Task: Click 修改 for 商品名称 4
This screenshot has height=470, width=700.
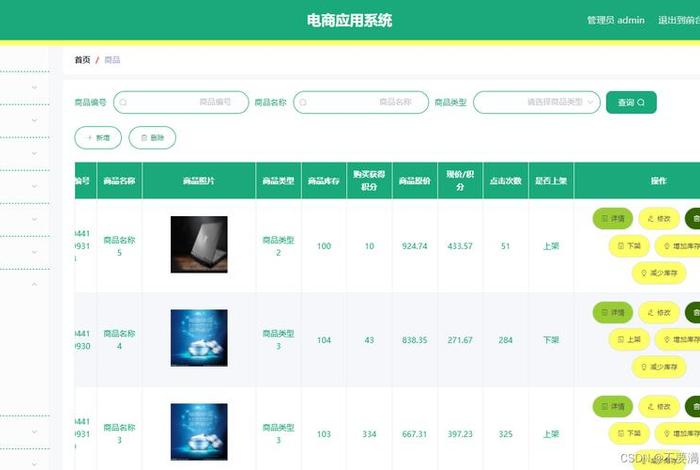Action: pyautogui.click(x=659, y=312)
